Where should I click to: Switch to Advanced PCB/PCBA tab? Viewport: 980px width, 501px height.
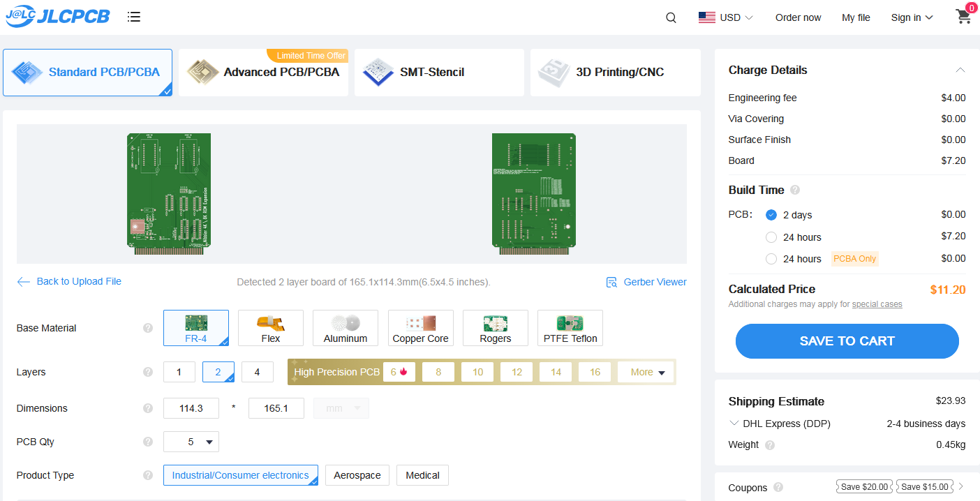(x=263, y=73)
